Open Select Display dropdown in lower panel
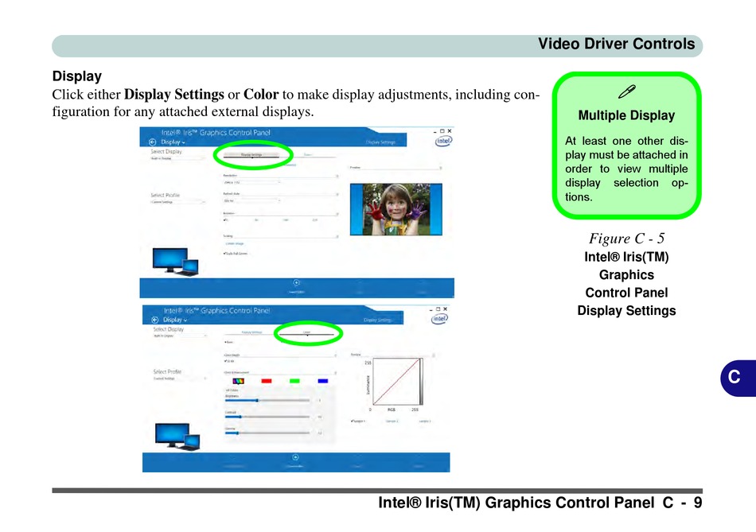Image resolution: width=756 pixels, height=532 pixels. 180,336
